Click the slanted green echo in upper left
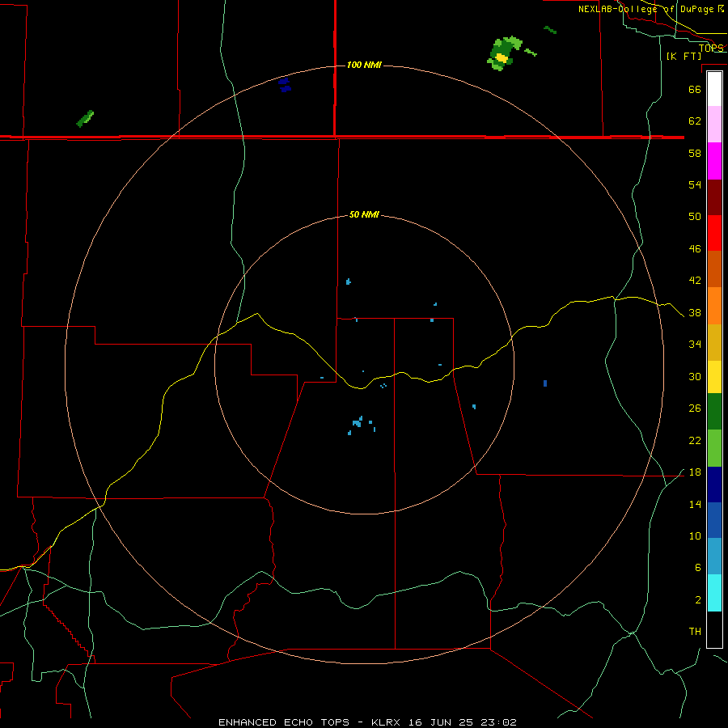 pos(85,118)
